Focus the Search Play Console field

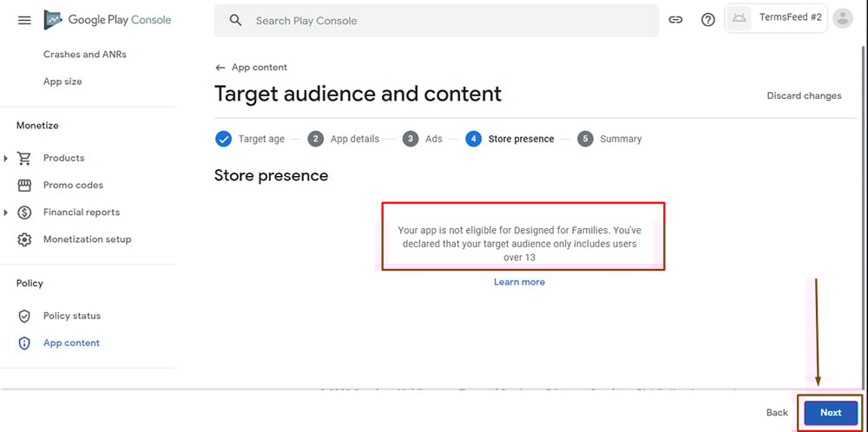(x=437, y=21)
